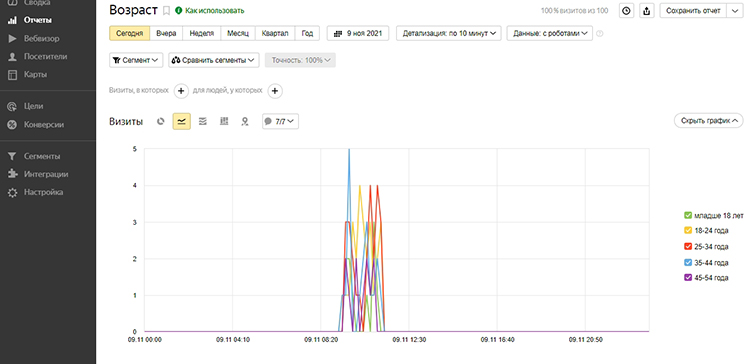
Task: Open the map chart view icon
Action: [x=245, y=121]
